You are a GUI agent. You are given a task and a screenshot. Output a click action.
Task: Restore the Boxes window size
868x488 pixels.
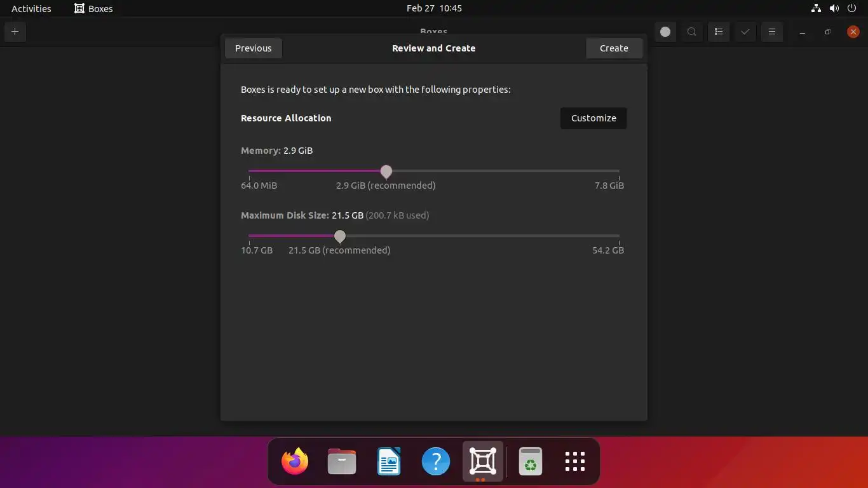(827, 32)
